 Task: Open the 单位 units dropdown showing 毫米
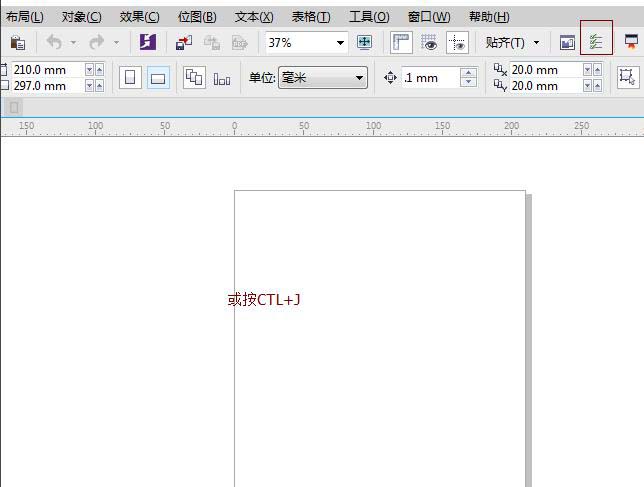(323, 78)
